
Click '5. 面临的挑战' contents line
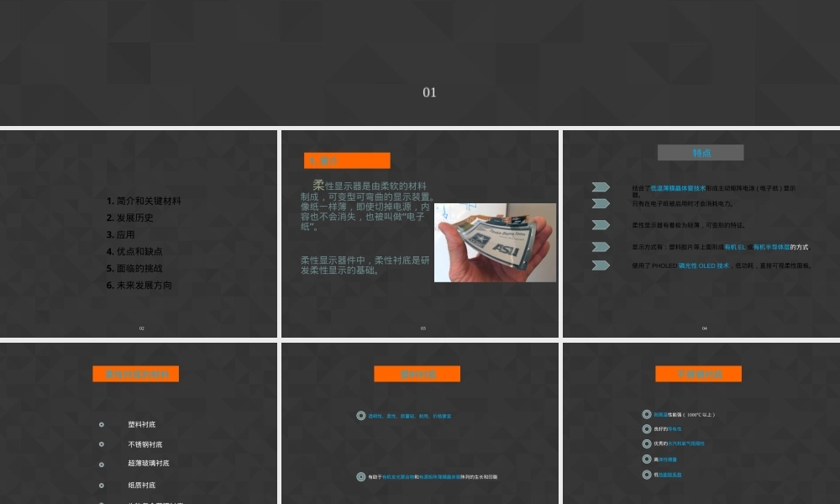(134, 268)
